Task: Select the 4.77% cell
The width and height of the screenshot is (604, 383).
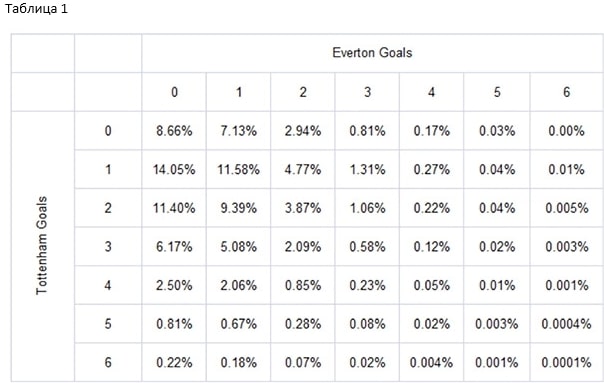Action: click(x=303, y=170)
